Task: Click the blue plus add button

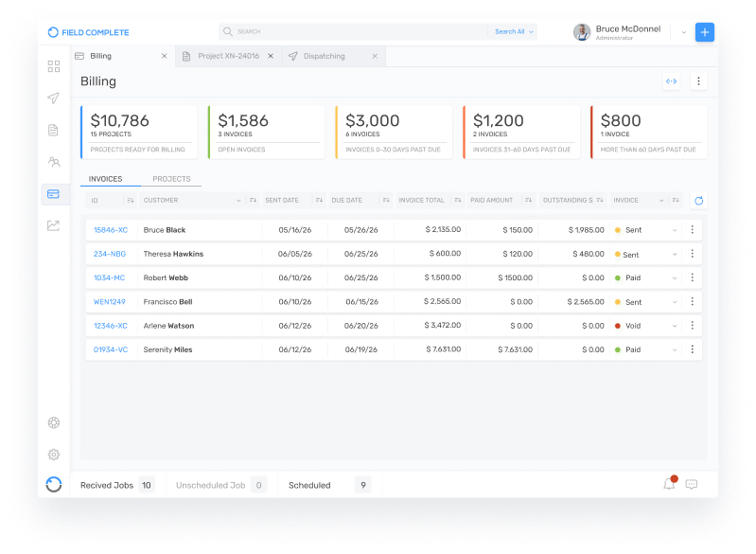Action: click(x=705, y=32)
